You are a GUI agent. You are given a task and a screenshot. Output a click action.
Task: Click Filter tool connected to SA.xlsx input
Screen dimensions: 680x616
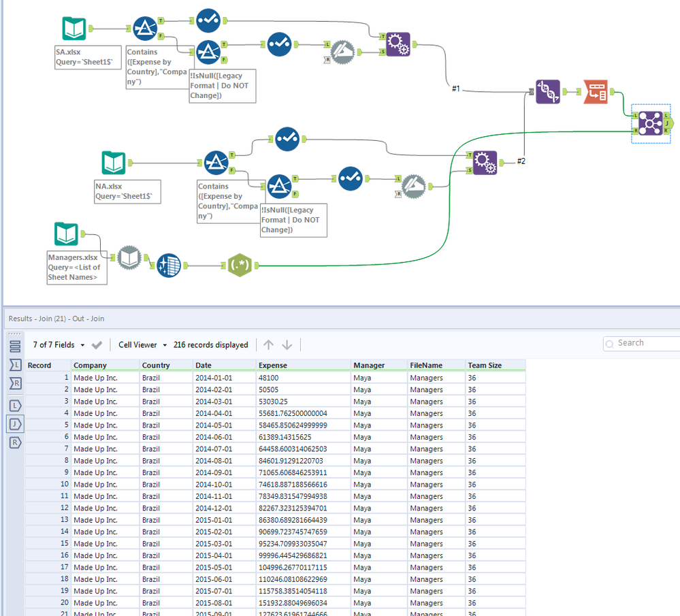click(x=145, y=28)
